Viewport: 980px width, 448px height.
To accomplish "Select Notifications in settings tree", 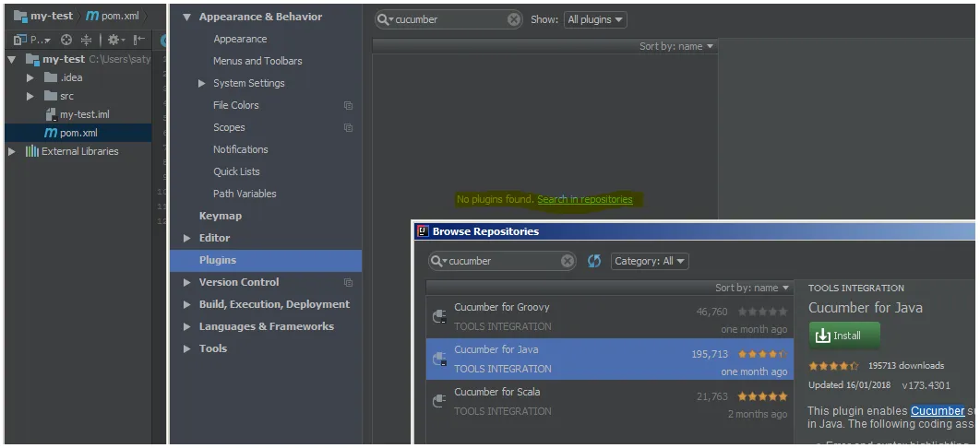I will (x=241, y=149).
